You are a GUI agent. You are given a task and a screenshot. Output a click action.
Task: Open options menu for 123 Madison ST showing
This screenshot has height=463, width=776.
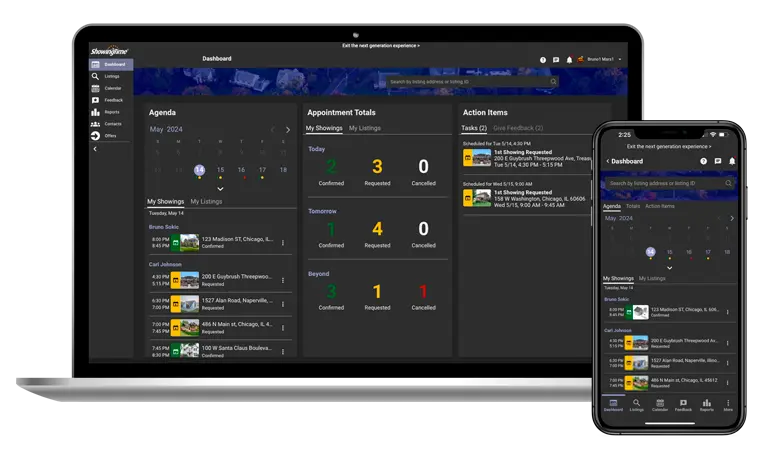283,242
